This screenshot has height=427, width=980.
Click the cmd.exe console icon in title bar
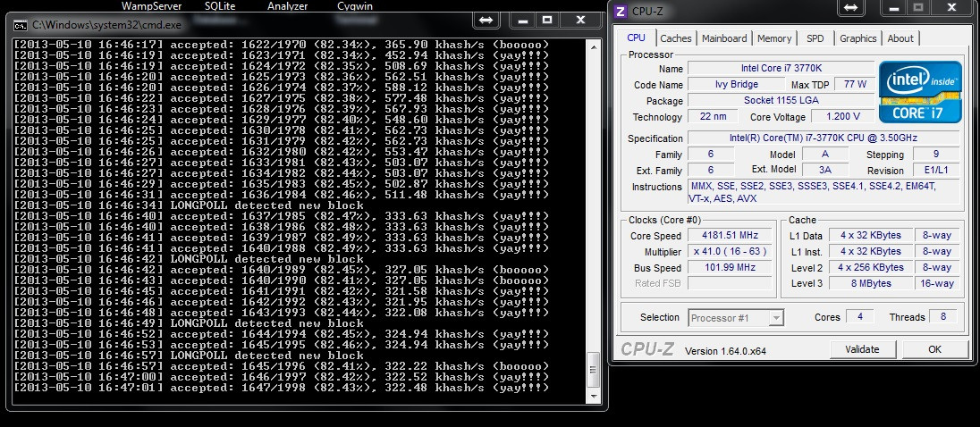[21, 25]
